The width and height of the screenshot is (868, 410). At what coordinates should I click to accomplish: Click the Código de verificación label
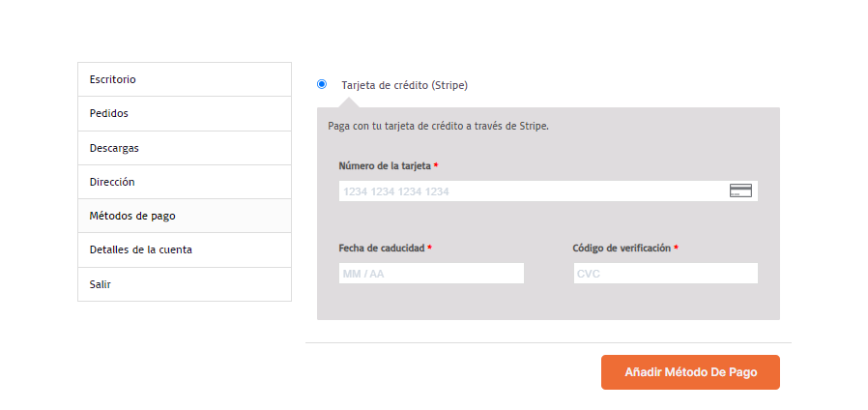(622, 248)
